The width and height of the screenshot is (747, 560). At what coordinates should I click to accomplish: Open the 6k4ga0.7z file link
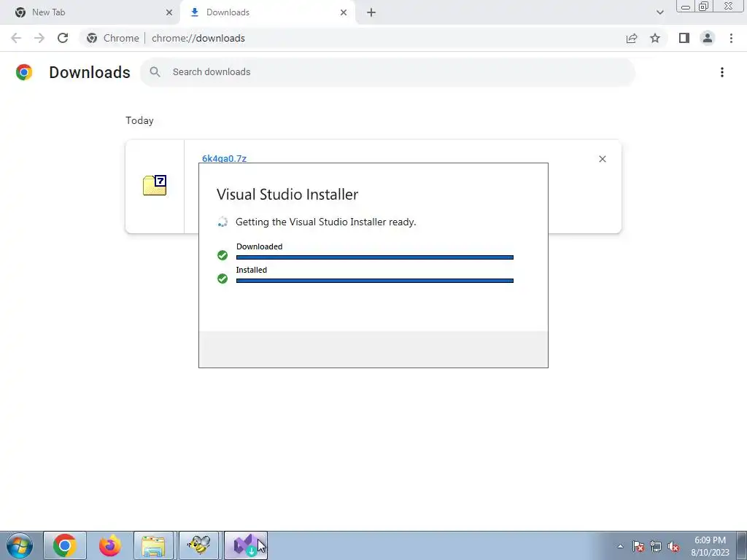click(x=224, y=158)
